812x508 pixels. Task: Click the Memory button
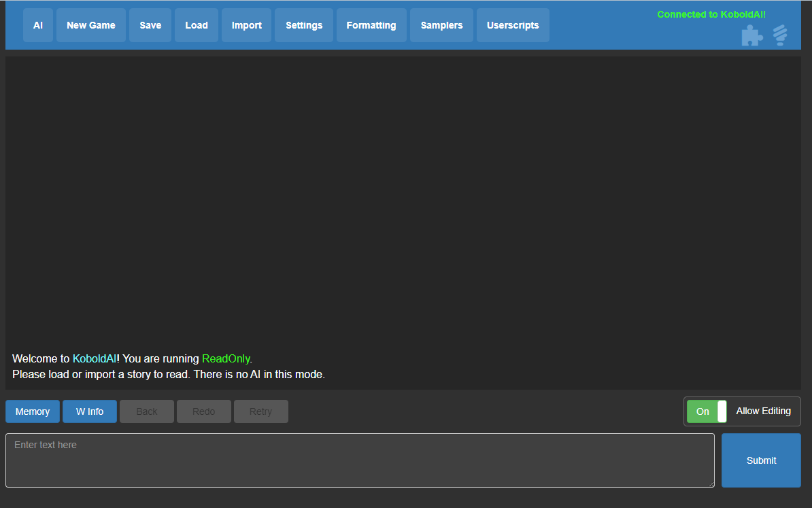[33, 411]
